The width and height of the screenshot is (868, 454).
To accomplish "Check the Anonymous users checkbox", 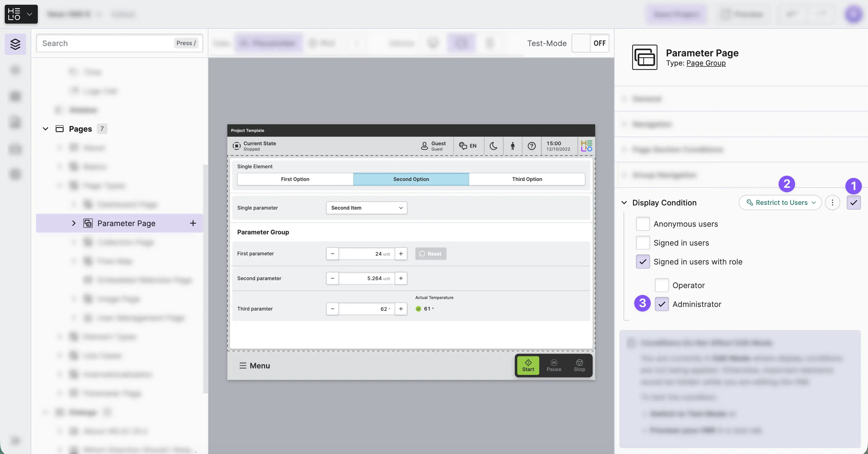I will (642, 224).
